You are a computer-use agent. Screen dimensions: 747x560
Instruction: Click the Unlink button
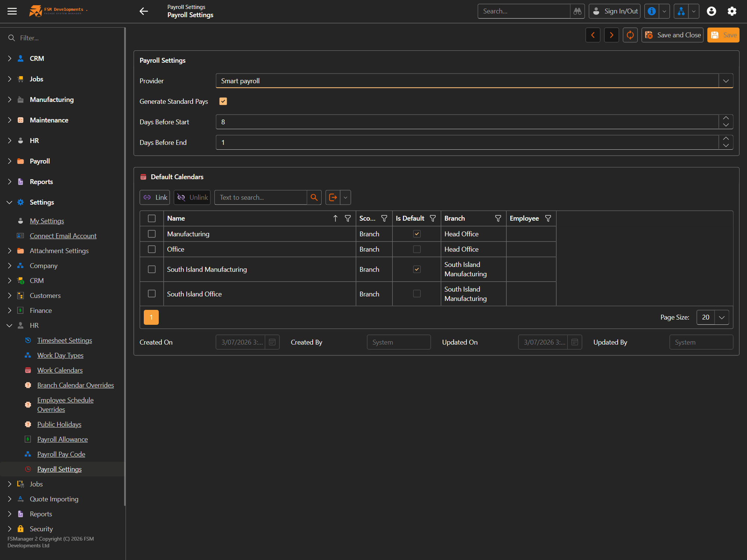192,197
